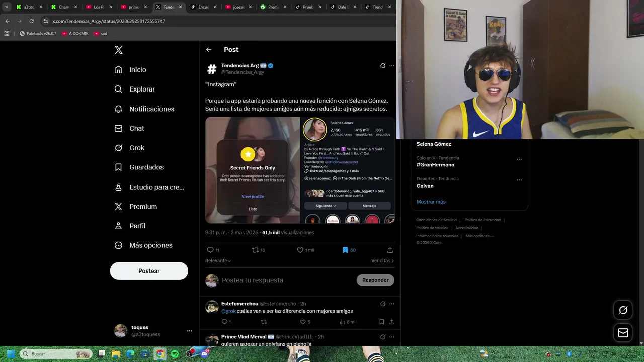The image size is (644, 362).
Task: Repost Estefomerchou reply
Action: point(264,322)
